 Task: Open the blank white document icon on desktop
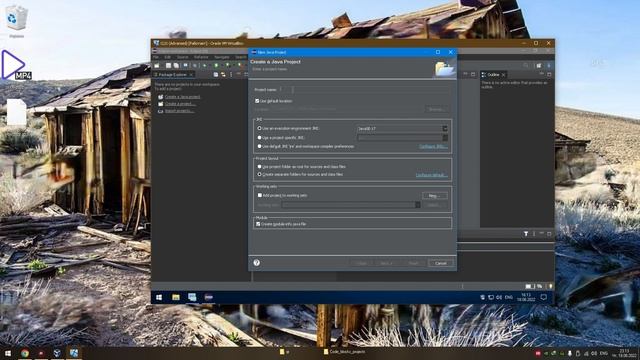pyautogui.click(x=16, y=112)
